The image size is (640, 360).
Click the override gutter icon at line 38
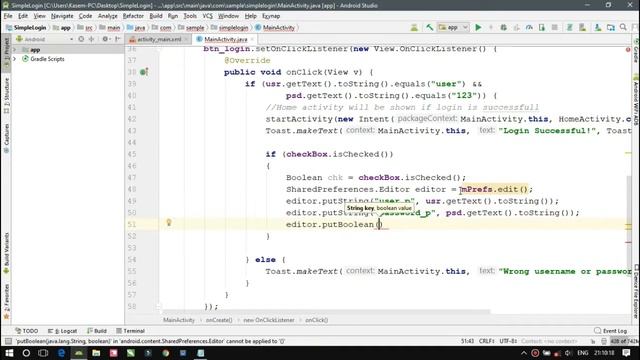[144, 72]
